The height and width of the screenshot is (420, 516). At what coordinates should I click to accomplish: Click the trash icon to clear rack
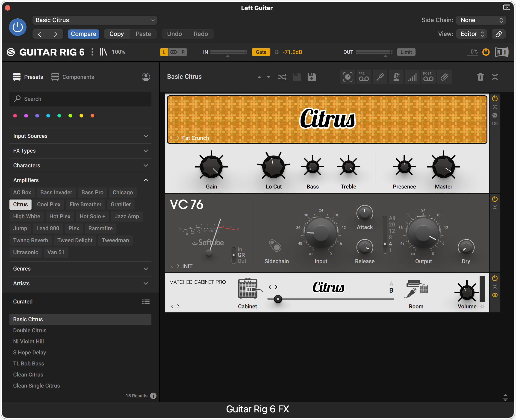pos(480,77)
